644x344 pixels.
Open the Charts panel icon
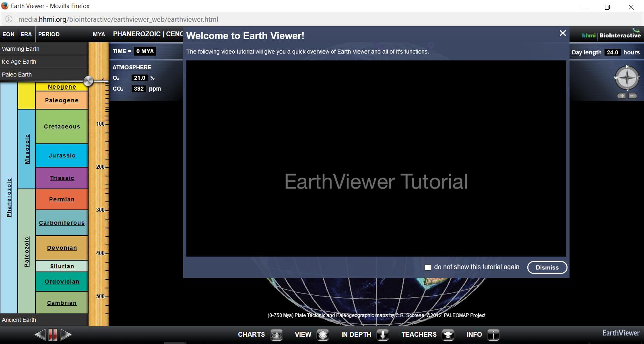276,335
